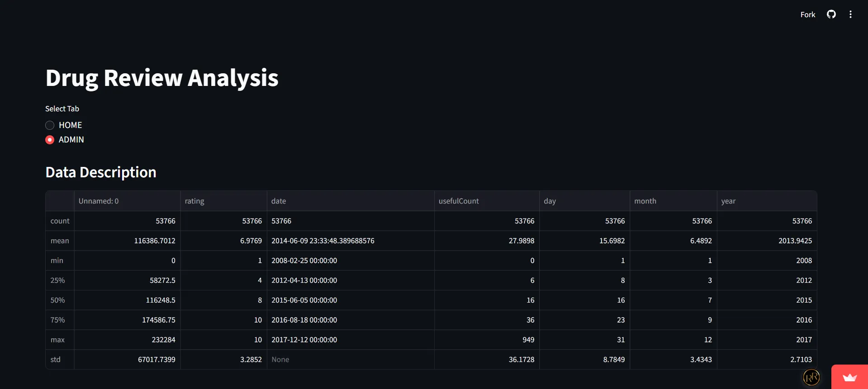Select the HOME radio option
The image size is (868, 389).
[50, 125]
